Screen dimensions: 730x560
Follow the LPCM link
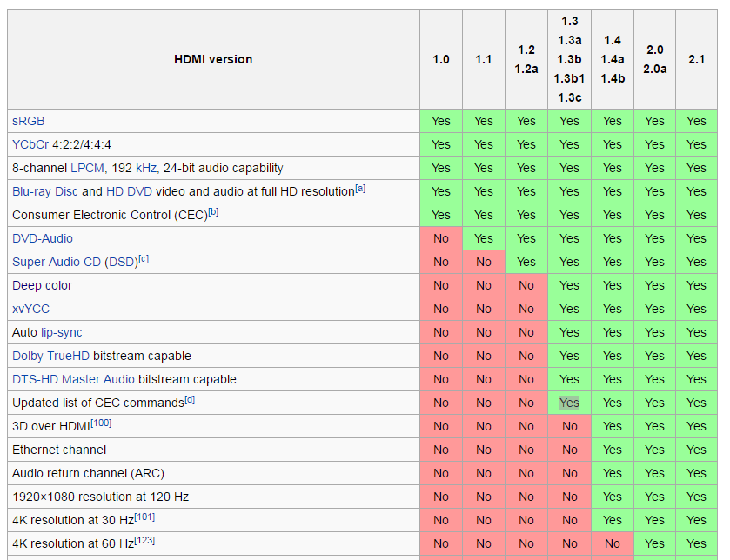87,168
